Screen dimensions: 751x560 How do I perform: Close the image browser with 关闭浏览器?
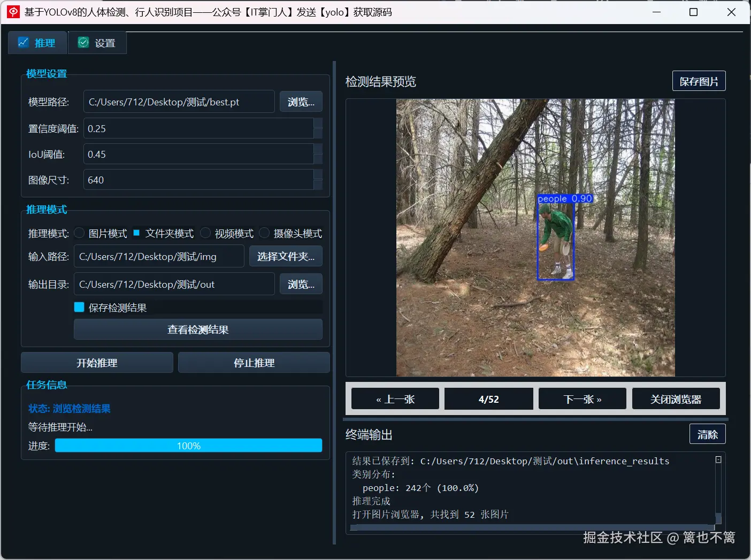[x=676, y=399]
